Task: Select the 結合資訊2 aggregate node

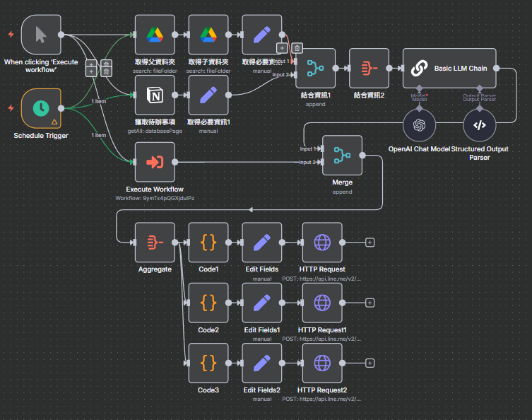Action: pyautogui.click(x=369, y=69)
